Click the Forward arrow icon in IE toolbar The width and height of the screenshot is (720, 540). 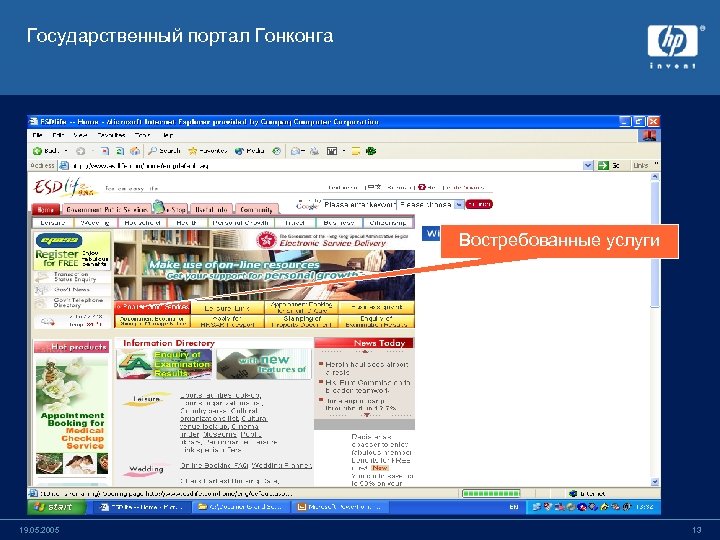80,151
